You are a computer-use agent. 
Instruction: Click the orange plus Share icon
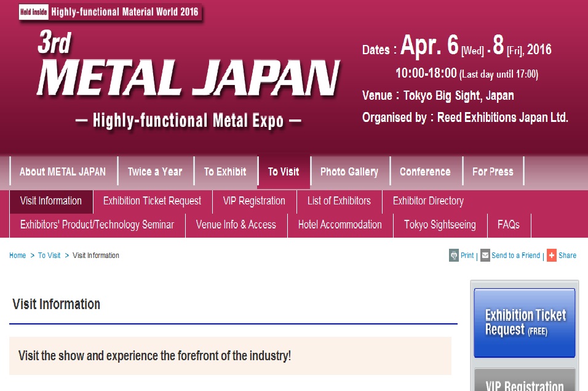[x=552, y=256]
